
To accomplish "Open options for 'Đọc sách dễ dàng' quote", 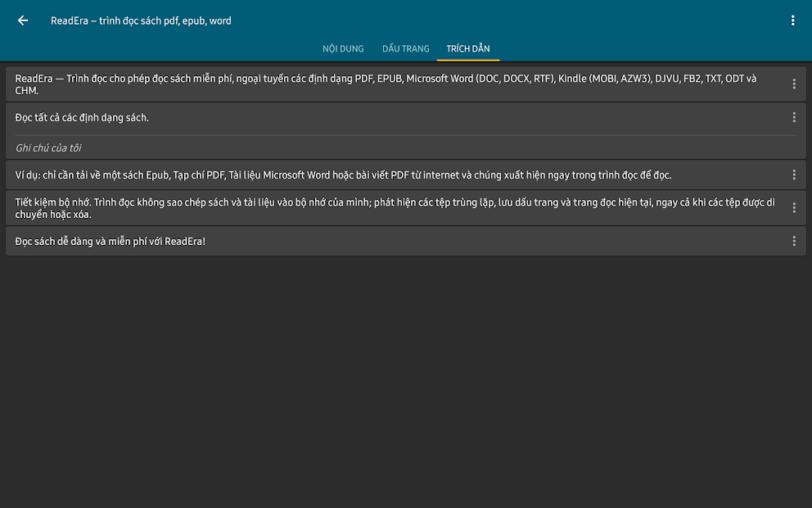I will tap(794, 241).
